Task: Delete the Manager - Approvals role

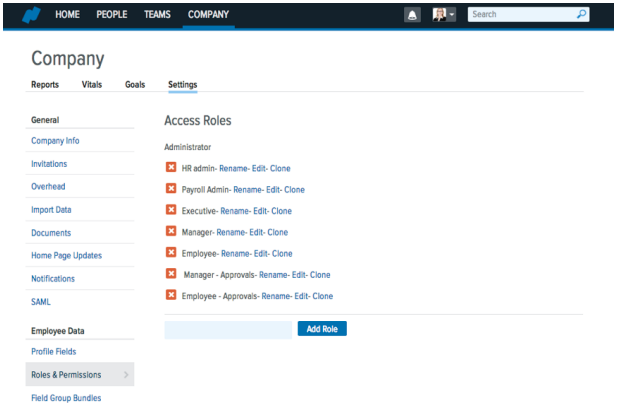Action: coord(171,274)
